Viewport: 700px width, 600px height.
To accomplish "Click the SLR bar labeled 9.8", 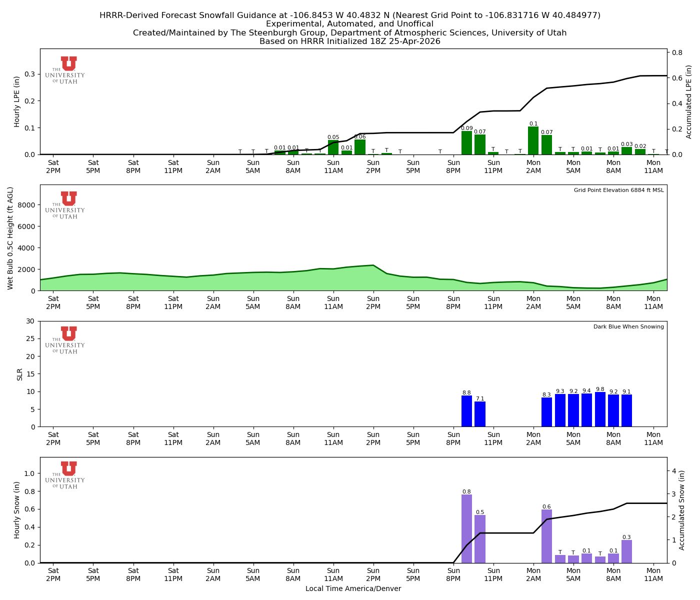I will click(x=600, y=410).
